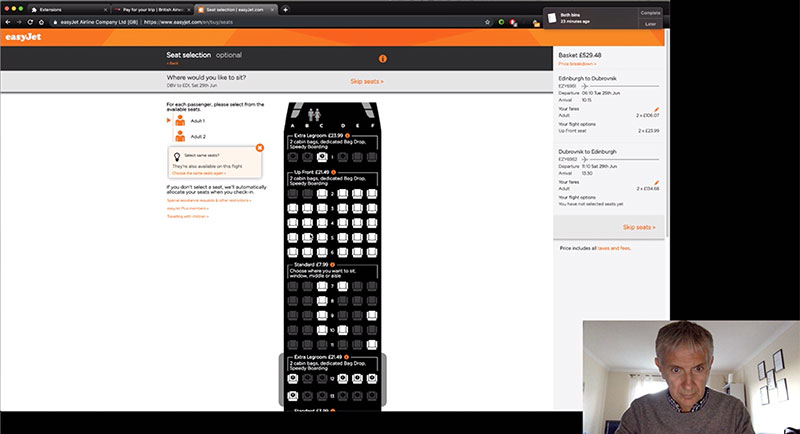The height and width of the screenshot is (434, 800).
Task: Open info for Extra Legroom £23.99
Action: [347, 136]
